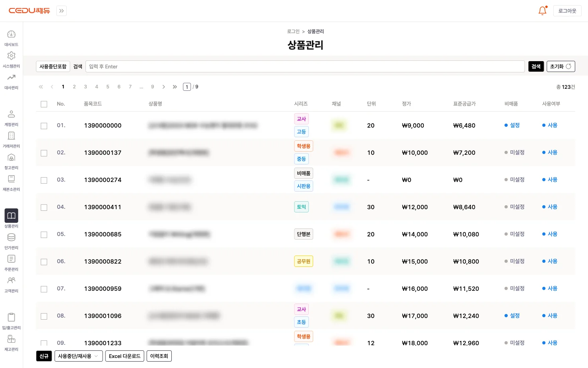Go to the last page of results
The height and width of the screenshot is (368, 588).
click(175, 87)
